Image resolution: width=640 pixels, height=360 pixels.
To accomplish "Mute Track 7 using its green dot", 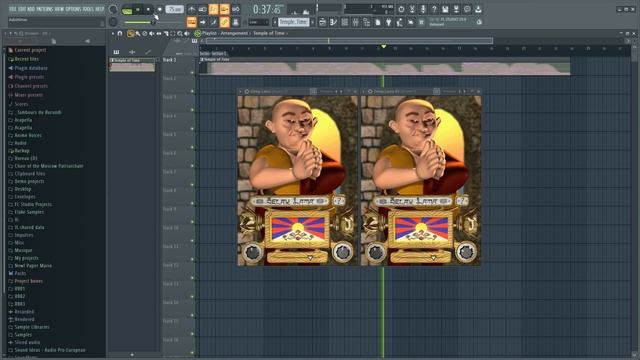I will click(x=192, y=184).
